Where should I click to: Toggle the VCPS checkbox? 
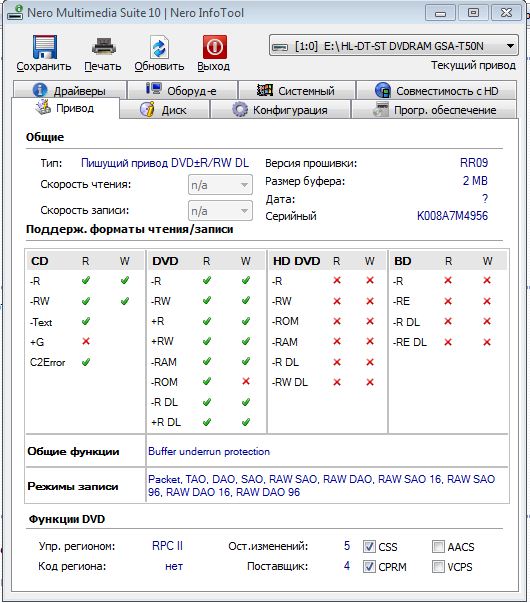[438, 566]
